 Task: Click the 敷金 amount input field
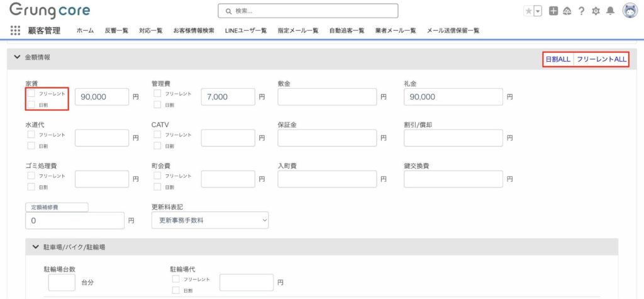(326, 97)
